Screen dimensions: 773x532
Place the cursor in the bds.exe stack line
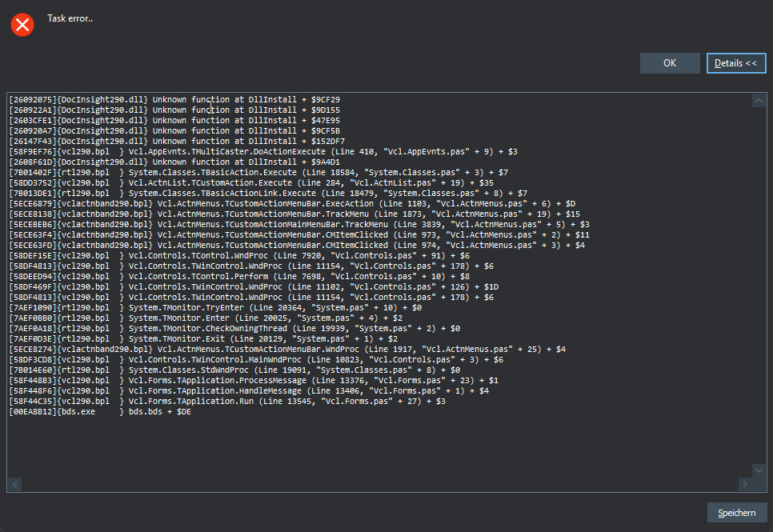click(x=100, y=412)
